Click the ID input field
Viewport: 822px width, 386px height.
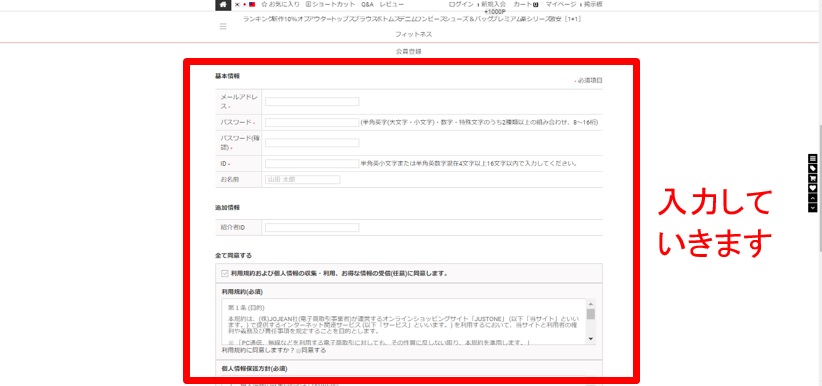[312, 164]
